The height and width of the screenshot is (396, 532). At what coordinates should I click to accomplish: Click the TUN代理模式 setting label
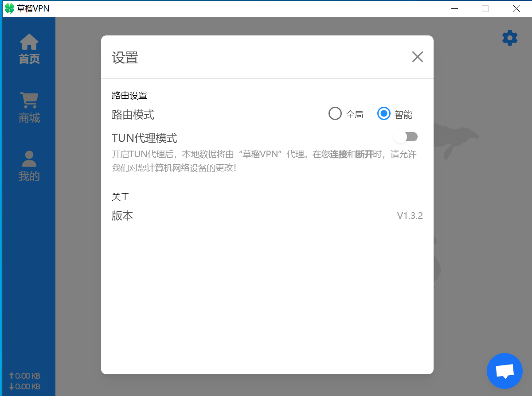145,138
